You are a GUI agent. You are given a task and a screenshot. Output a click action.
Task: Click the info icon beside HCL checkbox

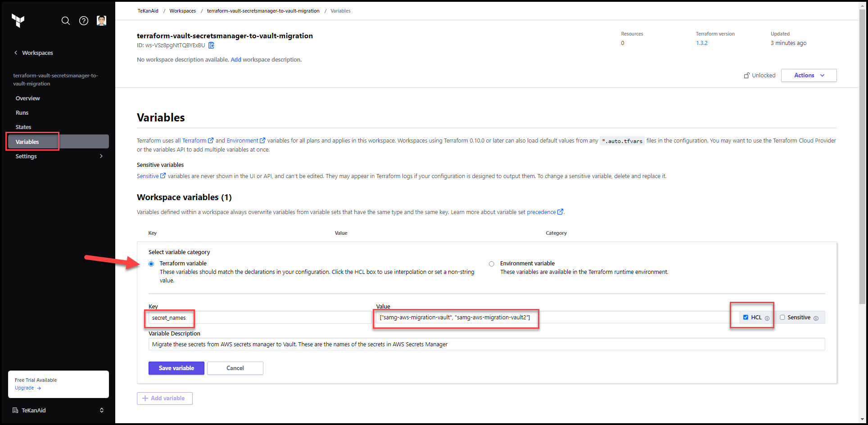pos(767,318)
